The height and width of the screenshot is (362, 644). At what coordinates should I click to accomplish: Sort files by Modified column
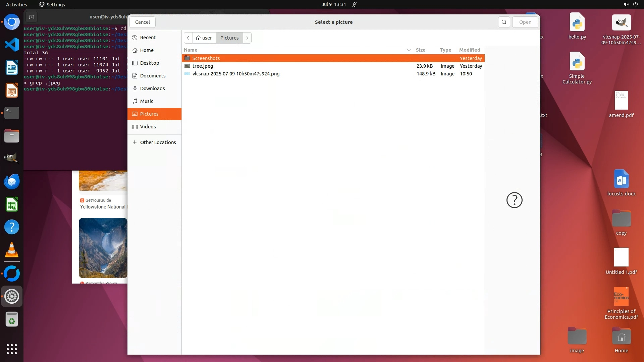click(x=470, y=50)
